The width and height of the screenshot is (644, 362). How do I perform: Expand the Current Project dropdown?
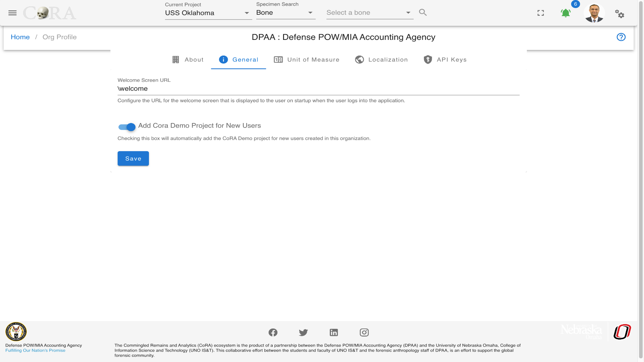(208, 13)
